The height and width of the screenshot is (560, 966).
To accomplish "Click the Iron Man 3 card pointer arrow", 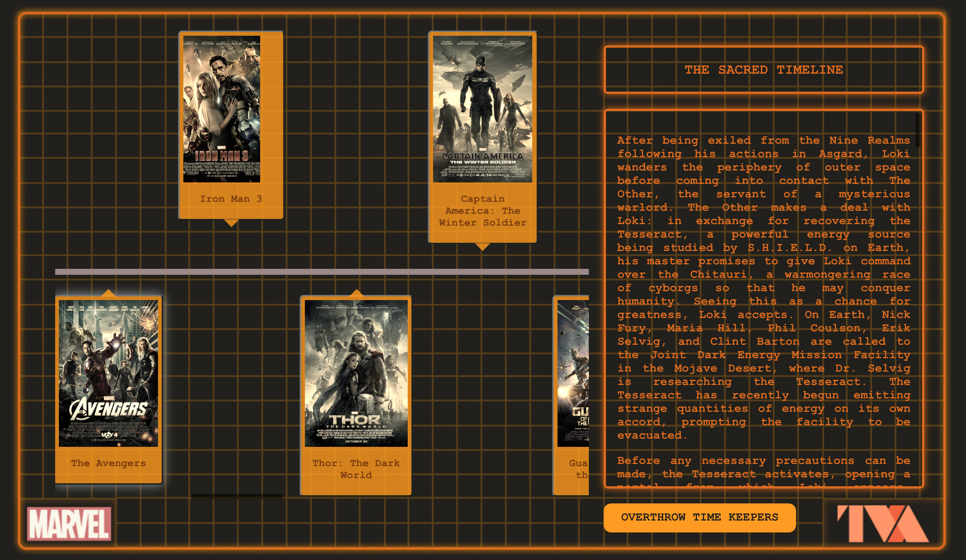I will coord(231,223).
